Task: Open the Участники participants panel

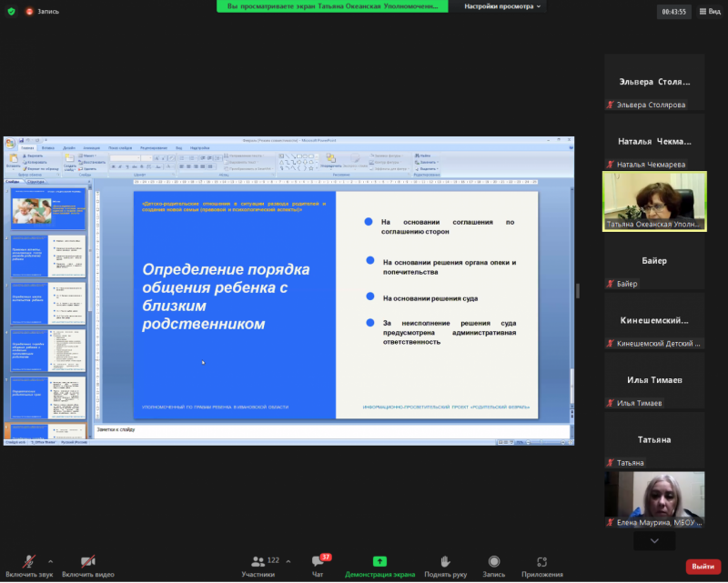Action: pos(258,566)
